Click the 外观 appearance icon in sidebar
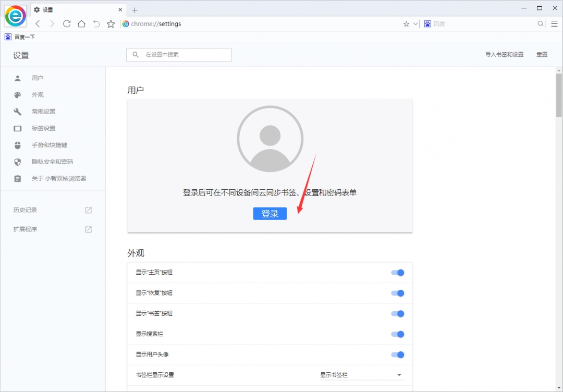This screenshot has height=392, width=563. pyautogui.click(x=17, y=94)
